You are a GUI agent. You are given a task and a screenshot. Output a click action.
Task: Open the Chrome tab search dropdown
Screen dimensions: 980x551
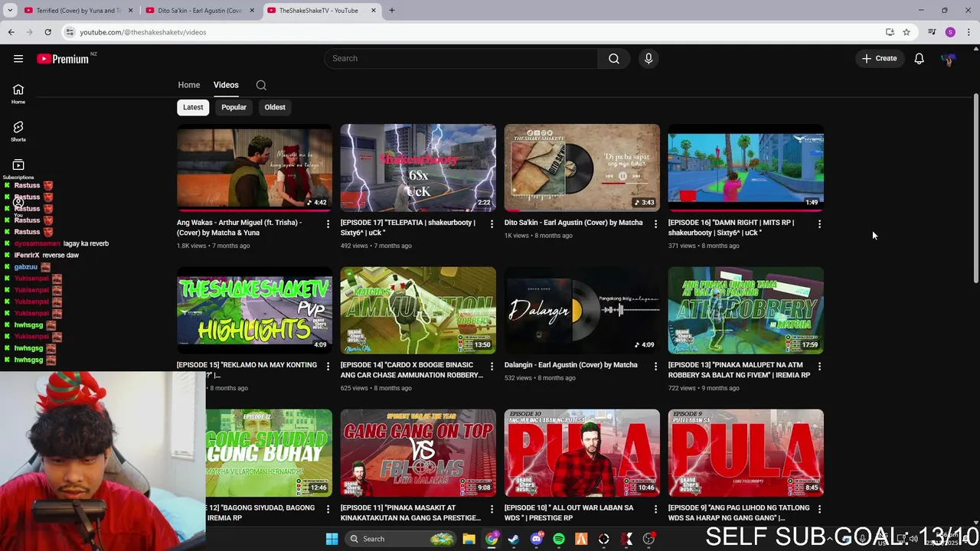[10, 11]
